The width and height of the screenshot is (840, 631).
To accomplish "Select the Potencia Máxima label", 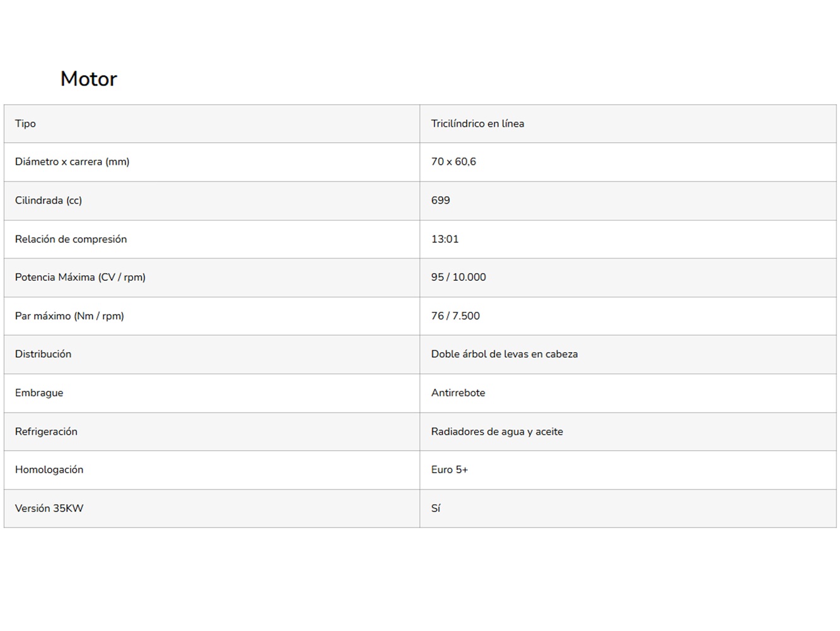I will point(80,277).
